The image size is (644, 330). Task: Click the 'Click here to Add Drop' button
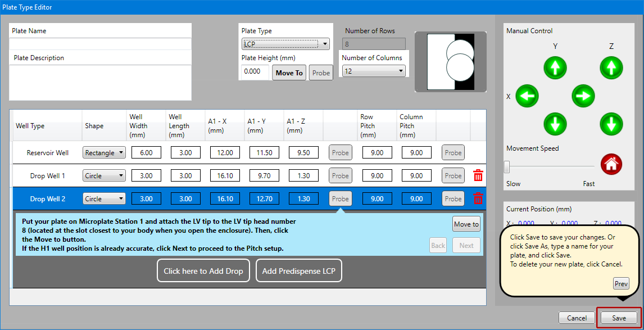point(203,271)
